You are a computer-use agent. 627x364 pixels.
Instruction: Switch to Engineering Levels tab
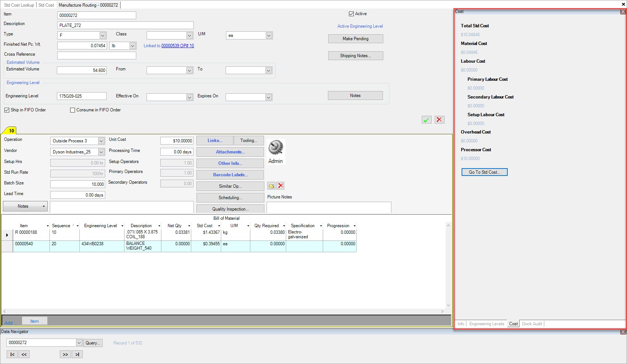(x=487, y=324)
